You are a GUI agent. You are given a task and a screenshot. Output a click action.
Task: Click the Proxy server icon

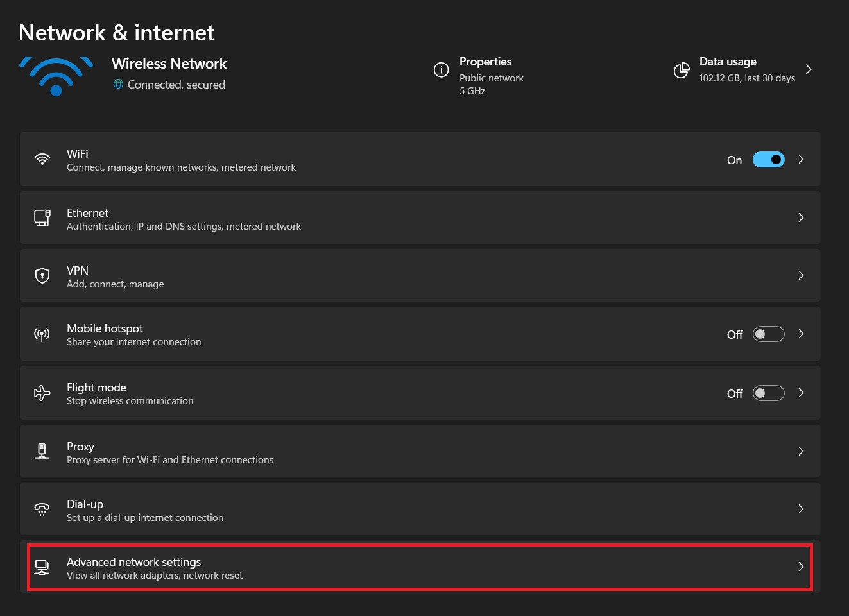[x=42, y=452]
